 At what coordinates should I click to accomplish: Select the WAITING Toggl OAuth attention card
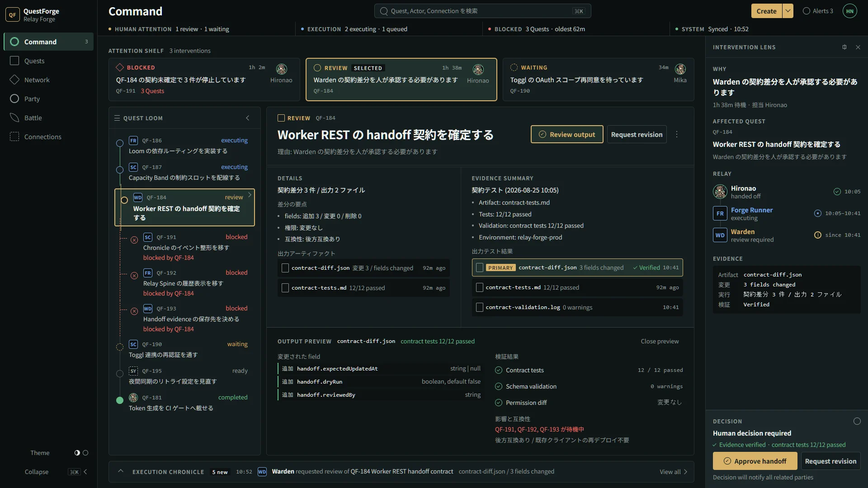(x=599, y=80)
